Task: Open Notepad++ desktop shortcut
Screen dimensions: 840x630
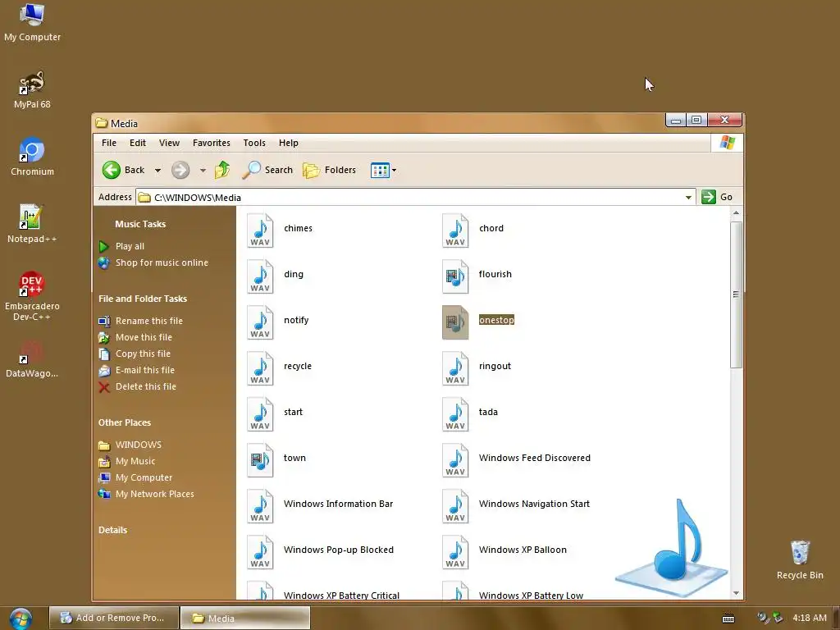Action: tap(32, 224)
